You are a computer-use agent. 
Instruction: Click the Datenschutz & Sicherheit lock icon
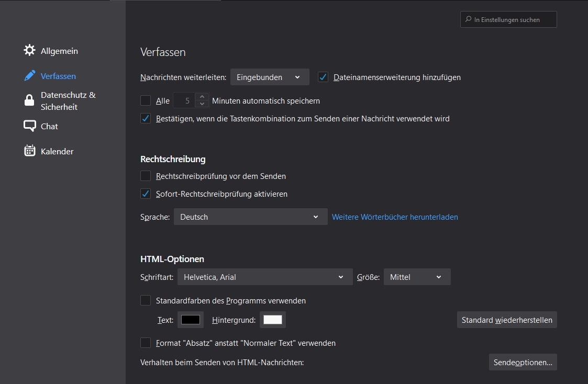tap(30, 101)
